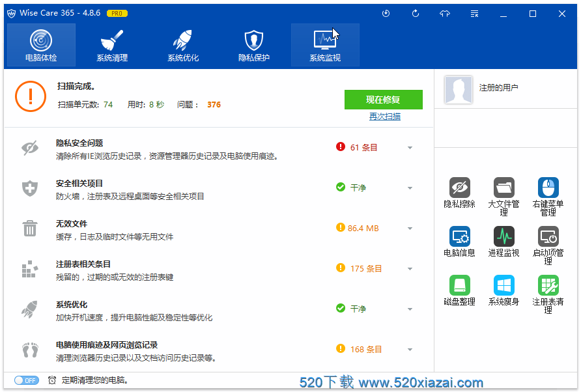Expand the 无效文件 row arrow
Image resolution: width=581 pixels, height=392 pixels.
pos(410,229)
